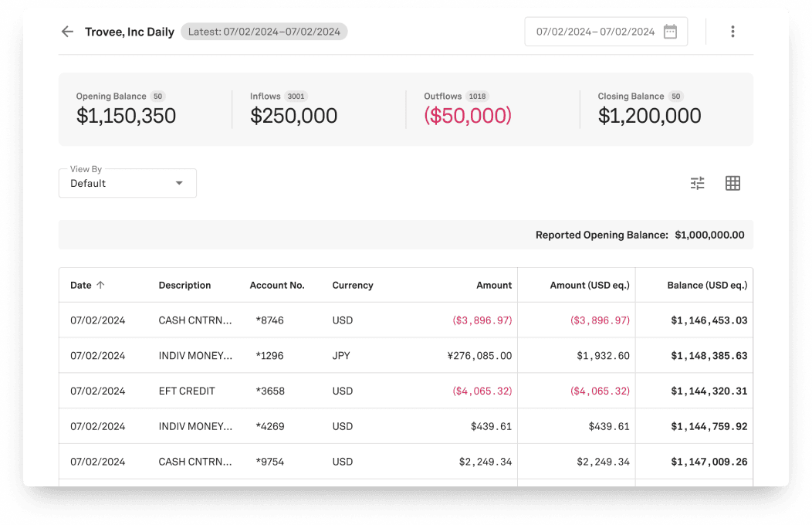This screenshot has height=525, width=812.
Task: Open the calendar icon in date field
Action: point(670,32)
